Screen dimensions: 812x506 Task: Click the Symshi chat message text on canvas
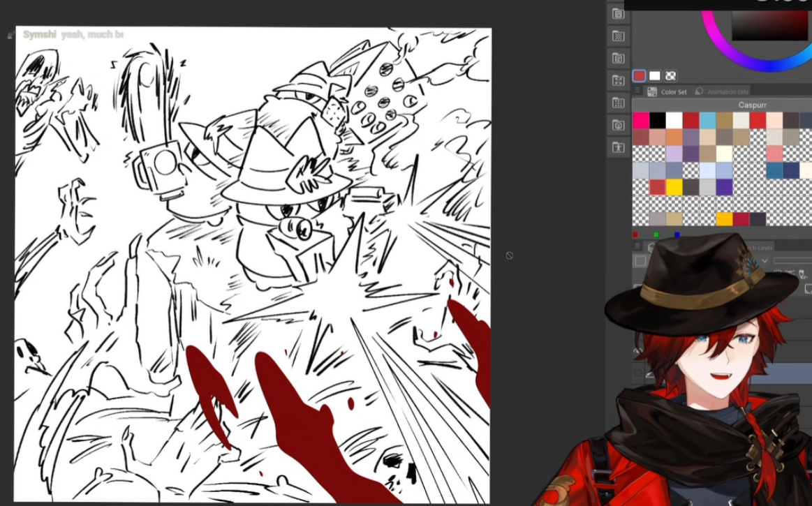coord(73,35)
